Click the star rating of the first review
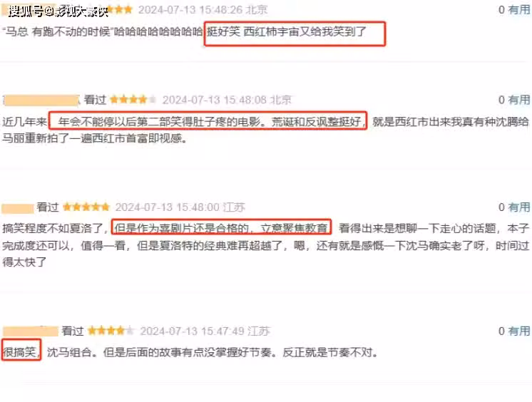The width and height of the screenshot is (532, 402). [119, 9]
